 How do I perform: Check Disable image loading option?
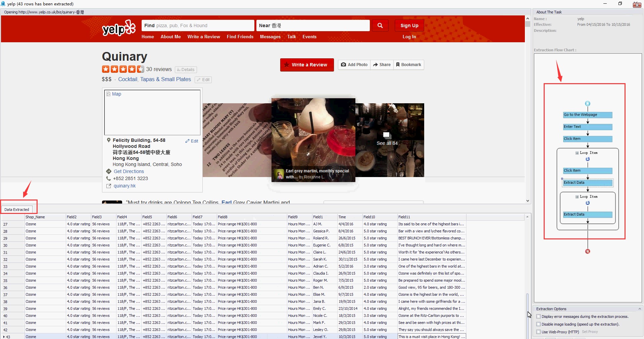pos(538,324)
